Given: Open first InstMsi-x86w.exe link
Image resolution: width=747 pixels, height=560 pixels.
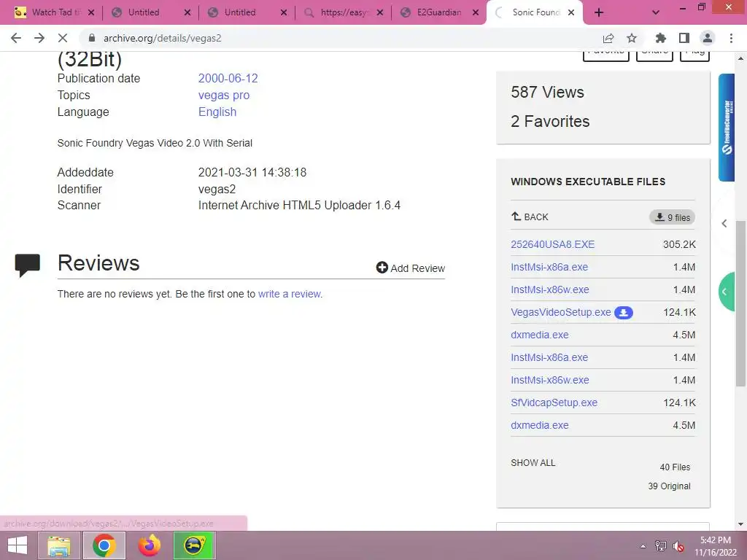Looking at the screenshot, I should click(x=550, y=289).
